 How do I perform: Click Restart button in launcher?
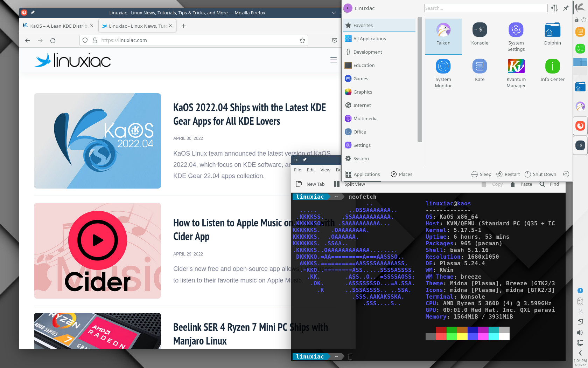508,174
